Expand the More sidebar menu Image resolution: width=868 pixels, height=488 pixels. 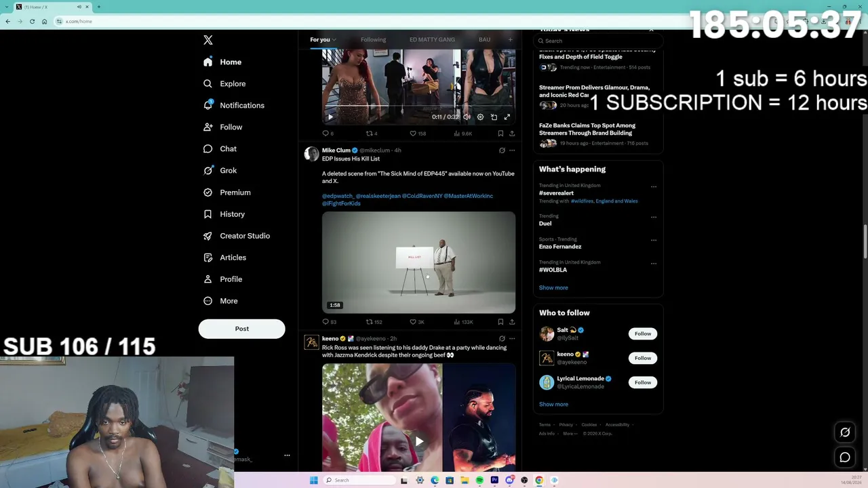click(220, 301)
